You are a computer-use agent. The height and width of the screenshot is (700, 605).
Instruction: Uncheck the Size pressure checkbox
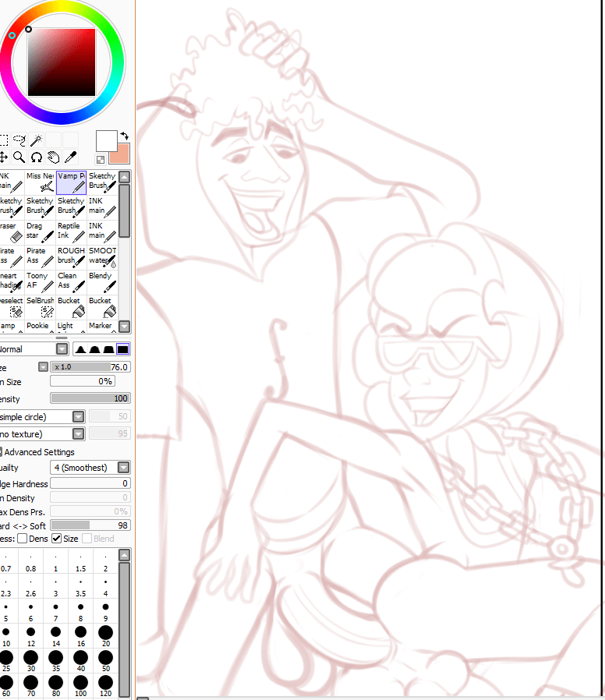point(56,539)
